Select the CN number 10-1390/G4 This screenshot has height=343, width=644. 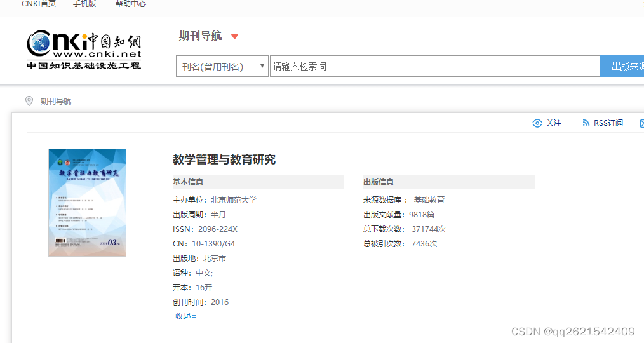pyautogui.click(x=213, y=244)
